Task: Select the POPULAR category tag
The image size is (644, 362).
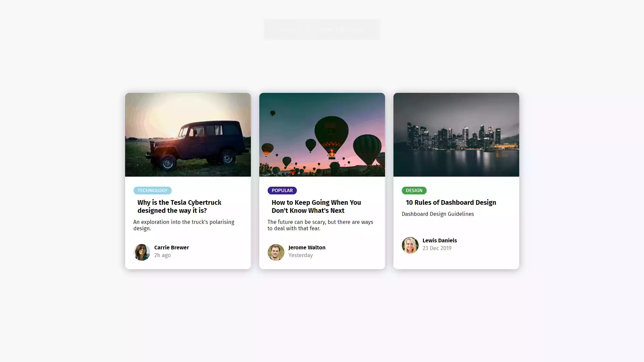Action: 282,190
